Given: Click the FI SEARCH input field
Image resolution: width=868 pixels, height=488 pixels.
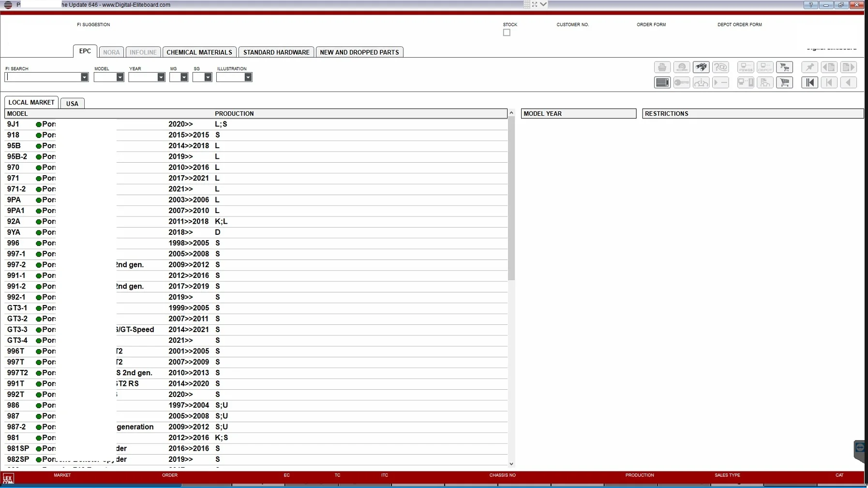Looking at the screenshot, I should point(43,77).
